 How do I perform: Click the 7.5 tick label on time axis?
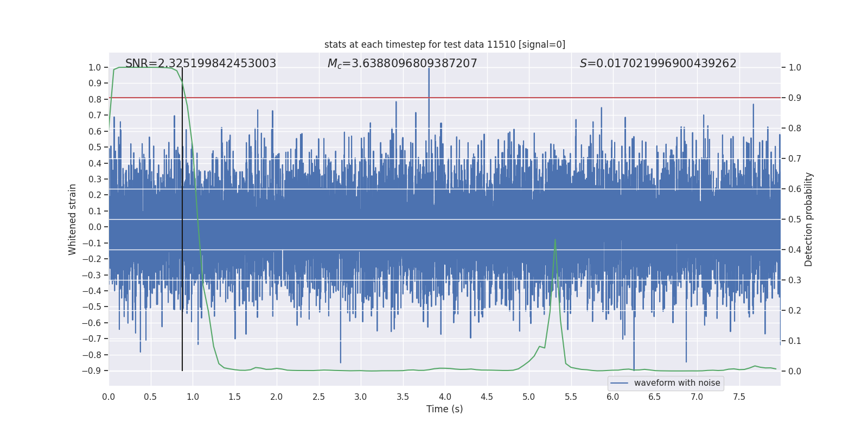[739, 397]
